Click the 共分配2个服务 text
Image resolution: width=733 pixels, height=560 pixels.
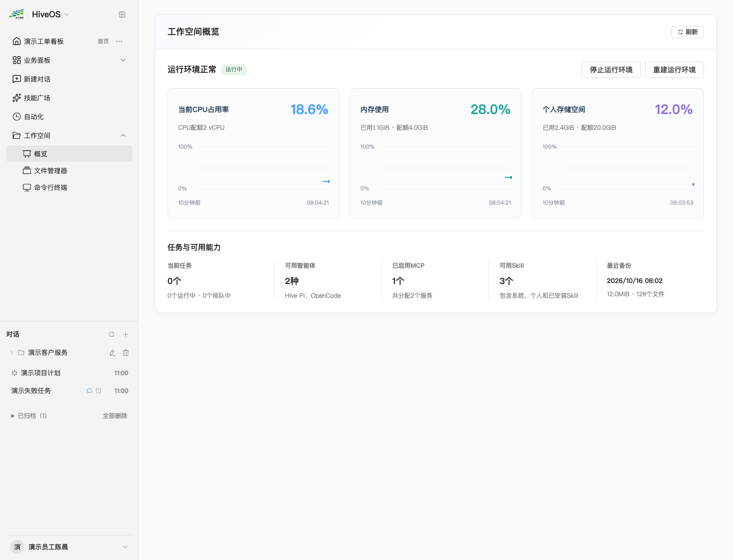point(412,296)
